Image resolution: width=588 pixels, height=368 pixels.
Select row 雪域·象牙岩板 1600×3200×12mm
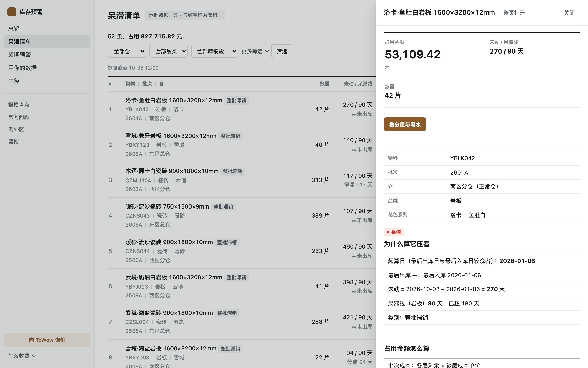pyautogui.click(x=242, y=145)
